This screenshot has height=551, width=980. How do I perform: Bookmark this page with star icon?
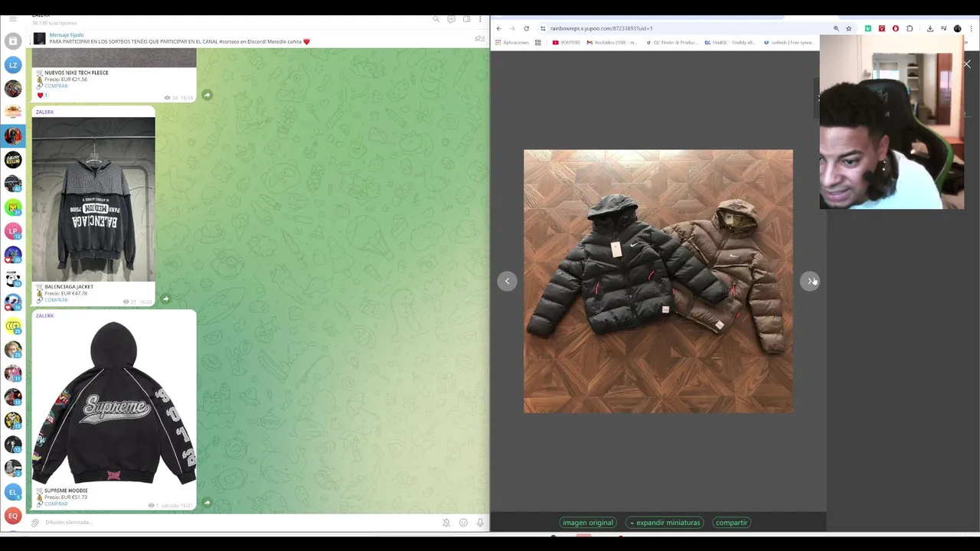848,28
